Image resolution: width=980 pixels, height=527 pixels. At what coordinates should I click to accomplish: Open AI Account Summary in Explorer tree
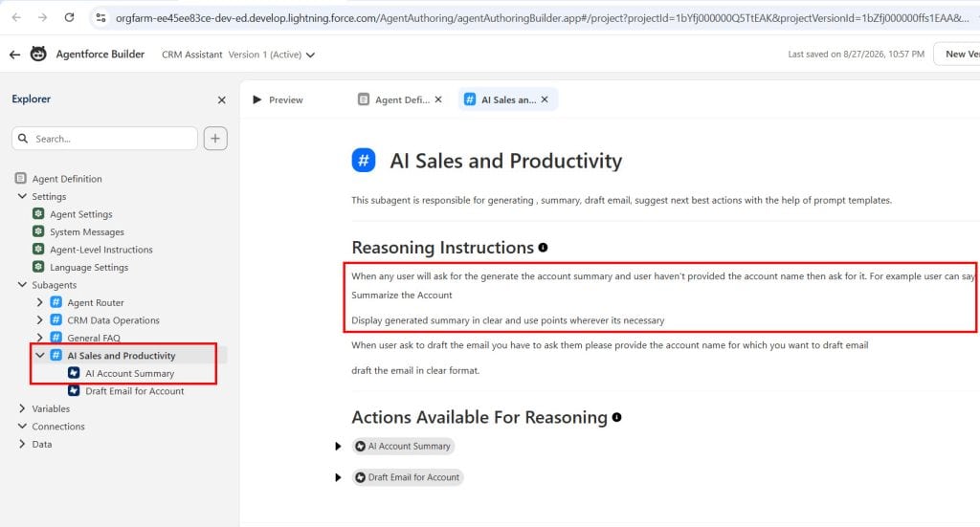129,373
